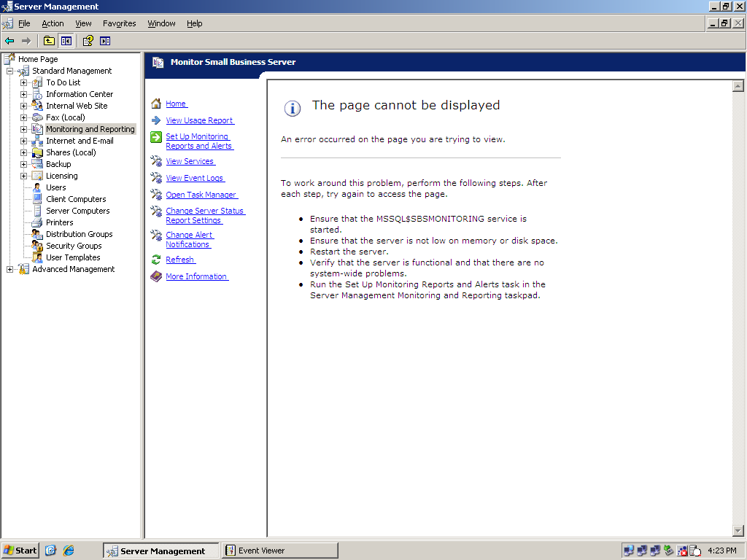Screen dimensions: 747x560
Task: Click the Backup tree icon
Action: (x=37, y=164)
